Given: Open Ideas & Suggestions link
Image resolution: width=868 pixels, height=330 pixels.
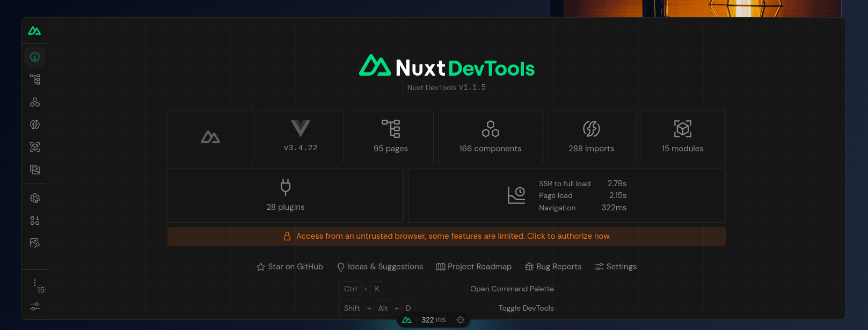Looking at the screenshot, I should [380, 267].
